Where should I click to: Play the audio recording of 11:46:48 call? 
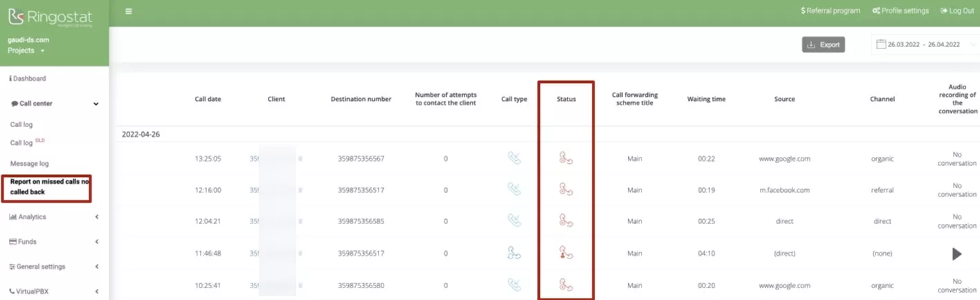957,254
